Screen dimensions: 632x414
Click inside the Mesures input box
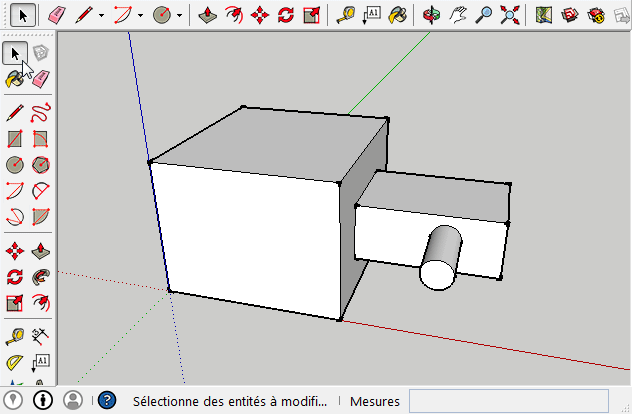pyautogui.click(x=508, y=401)
